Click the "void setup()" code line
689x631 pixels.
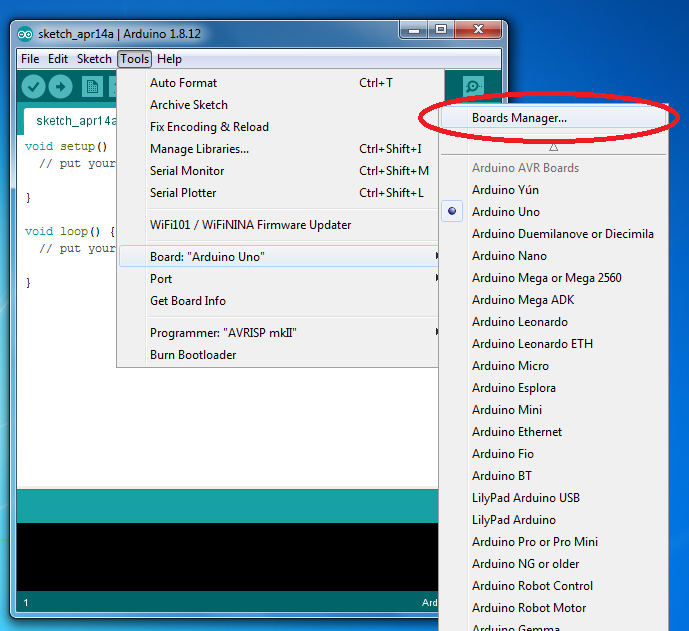66,146
